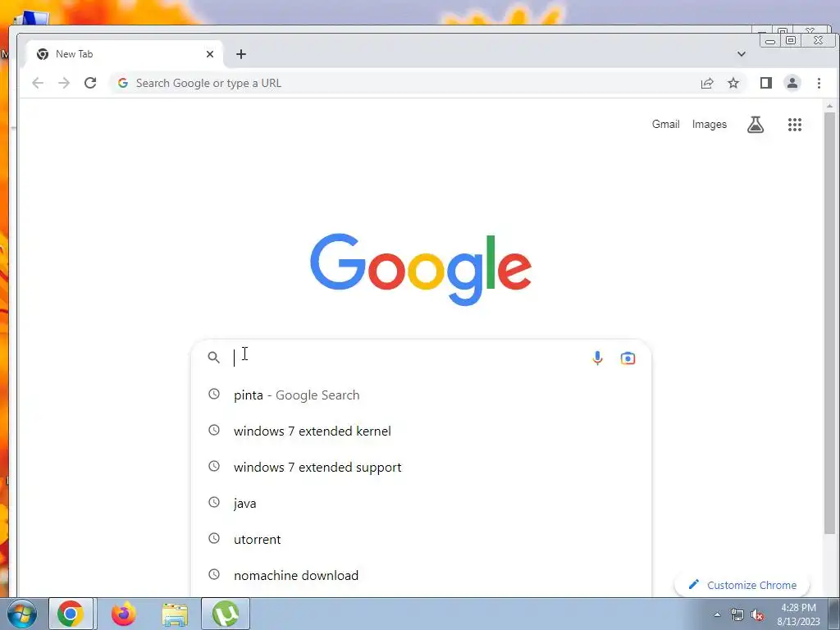This screenshot has width=840, height=630.
Task: Select the nomachine download suggestion
Action: point(421,575)
